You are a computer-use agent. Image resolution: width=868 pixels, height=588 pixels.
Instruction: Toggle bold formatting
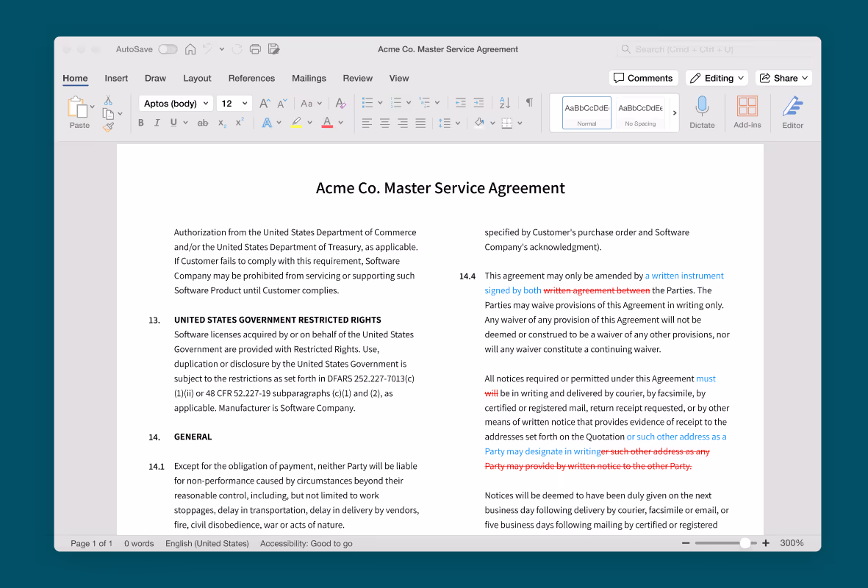[x=141, y=123]
